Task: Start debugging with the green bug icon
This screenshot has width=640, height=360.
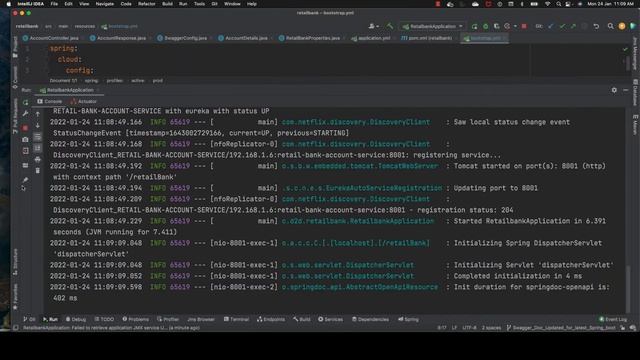Action: click(485, 26)
